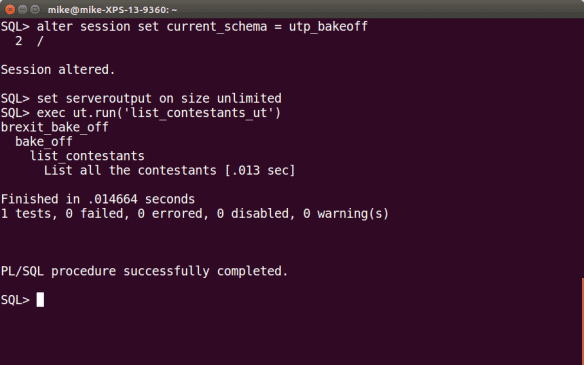This screenshot has width=584, height=365.
Task: Close the terminal window with the red button
Action: pos(10,9)
